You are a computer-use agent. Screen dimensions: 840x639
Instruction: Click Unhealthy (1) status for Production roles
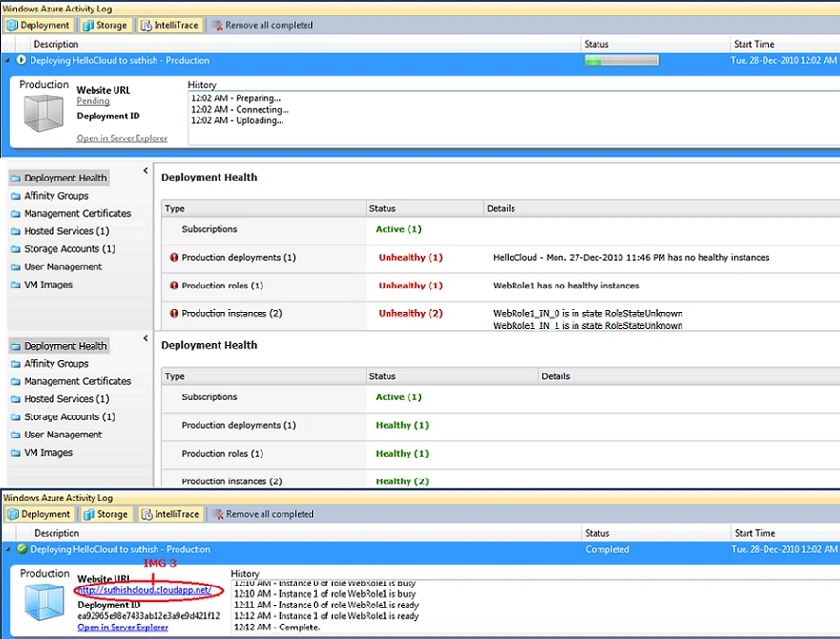pos(410,286)
